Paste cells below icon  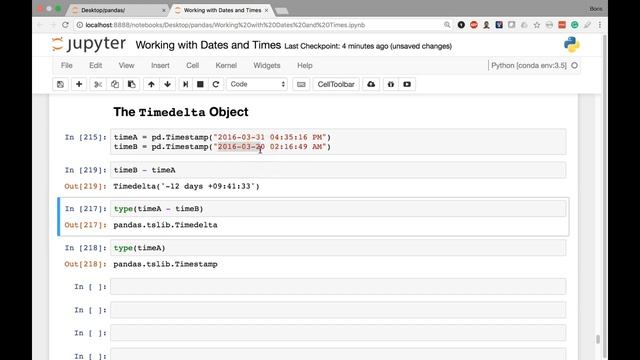click(x=131, y=84)
